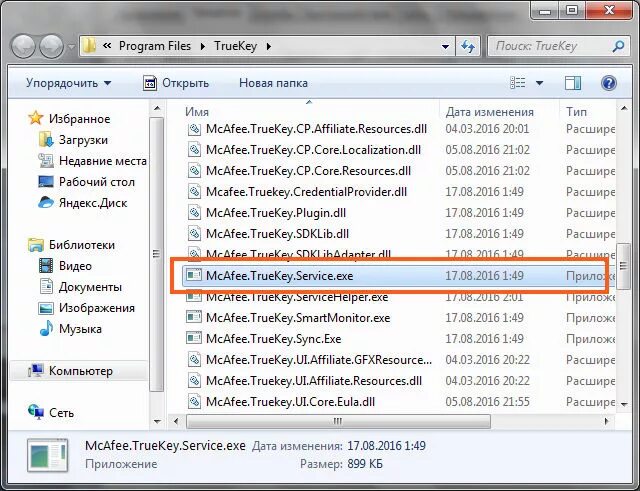Image resolution: width=640 pixels, height=491 pixels.
Task: Open Рабочий стол in the navigation pane
Action: [86, 182]
